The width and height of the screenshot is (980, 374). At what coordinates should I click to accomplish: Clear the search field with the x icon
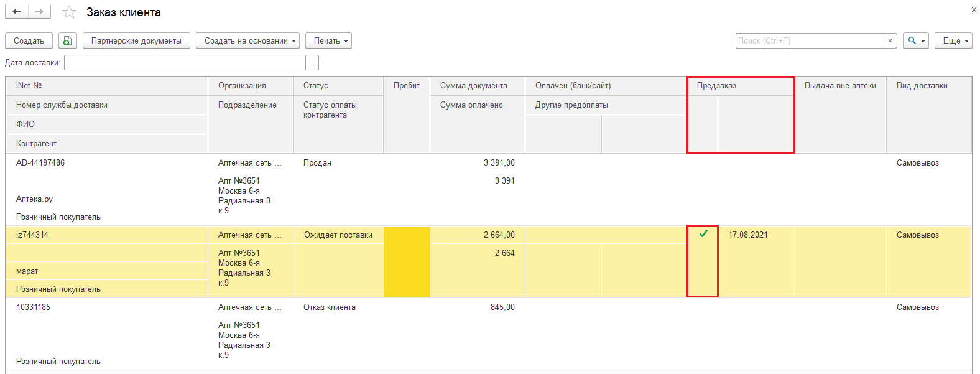[x=890, y=41]
